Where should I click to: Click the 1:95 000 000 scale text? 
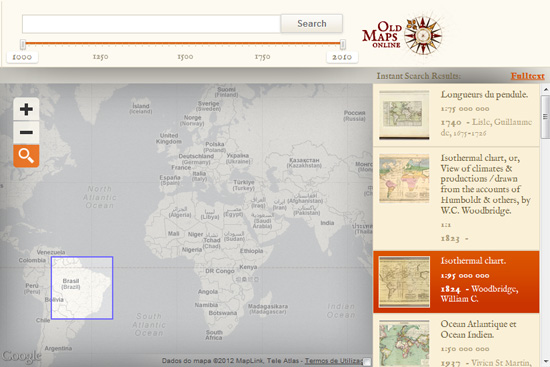(x=465, y=275)
